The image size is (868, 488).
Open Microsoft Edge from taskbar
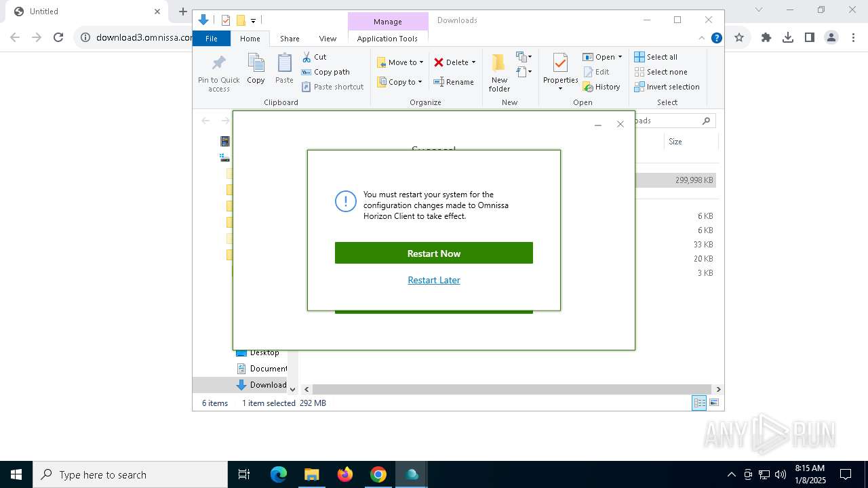click(279, 474)
